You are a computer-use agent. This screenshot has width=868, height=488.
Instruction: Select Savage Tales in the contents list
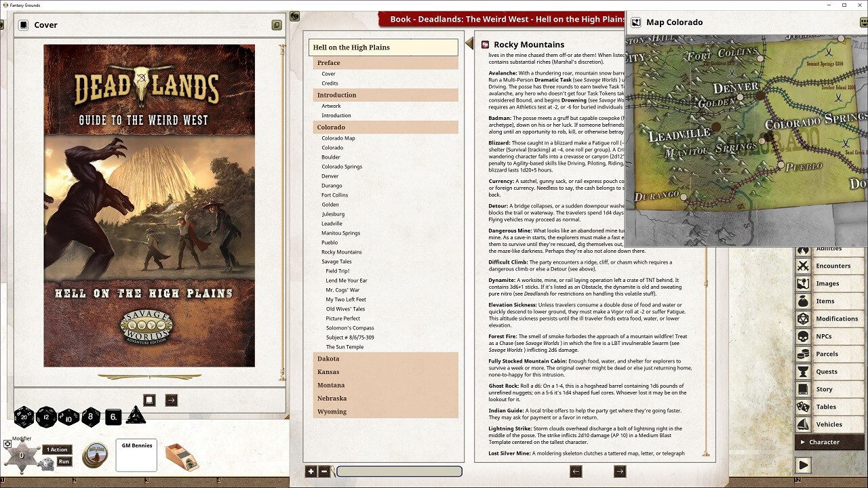pos(337,261)
